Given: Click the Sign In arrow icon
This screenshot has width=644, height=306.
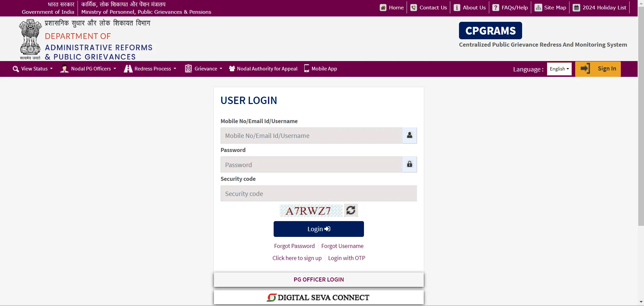Looking at the screenshot, I should click(585, 68).
